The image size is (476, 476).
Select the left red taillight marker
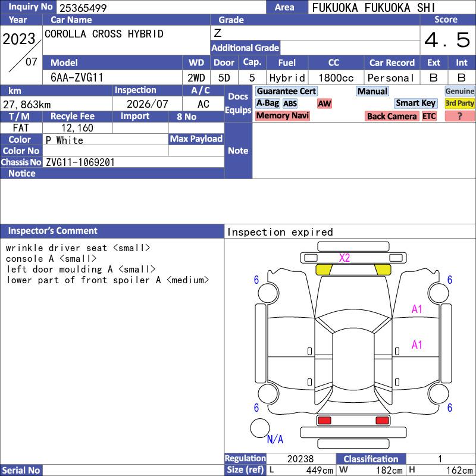tap(324, 421)
